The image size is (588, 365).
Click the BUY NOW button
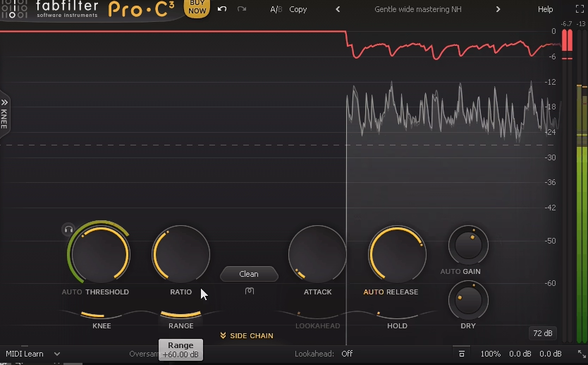(197, 8)
